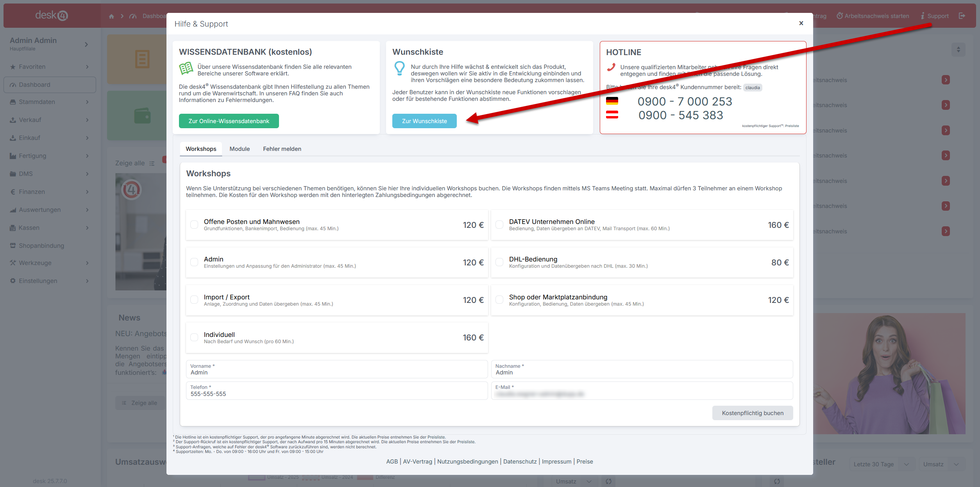Image resolution: width=980 pixels, height=487 pixels.
Task: Click the desk4 logo in sidebar
Action: pos(52,15)
